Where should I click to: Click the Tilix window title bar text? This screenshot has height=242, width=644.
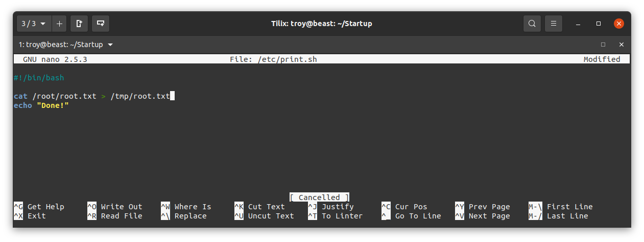pyautogui.click(x=322, y=24)
